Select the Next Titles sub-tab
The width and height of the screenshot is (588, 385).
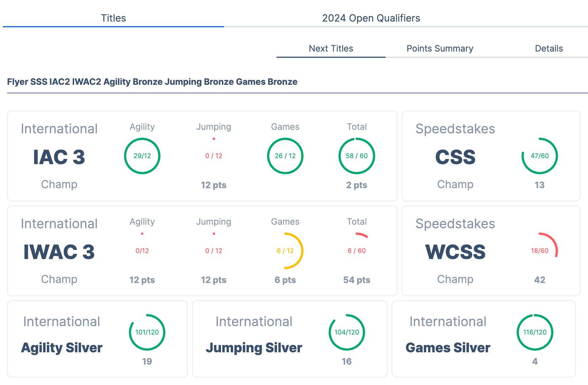[331, 48]
